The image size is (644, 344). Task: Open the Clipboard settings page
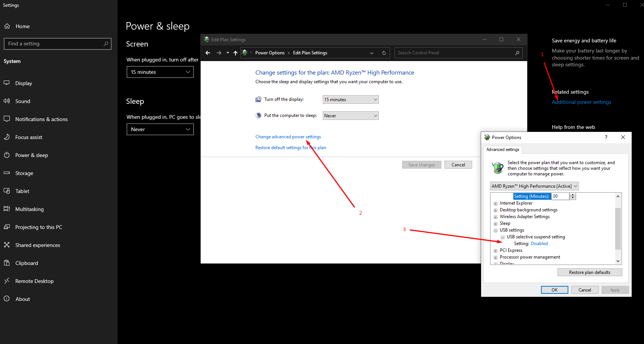tap(26, 263)
